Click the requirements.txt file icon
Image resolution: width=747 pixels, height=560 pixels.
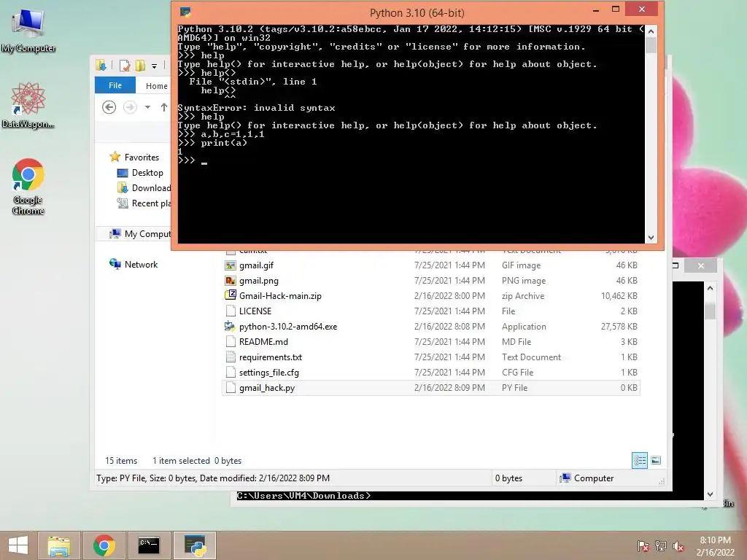pyautogui.click(x=231, y=357)
